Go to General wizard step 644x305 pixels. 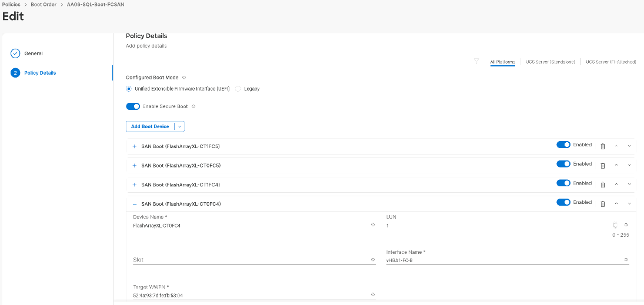point(34,53)
